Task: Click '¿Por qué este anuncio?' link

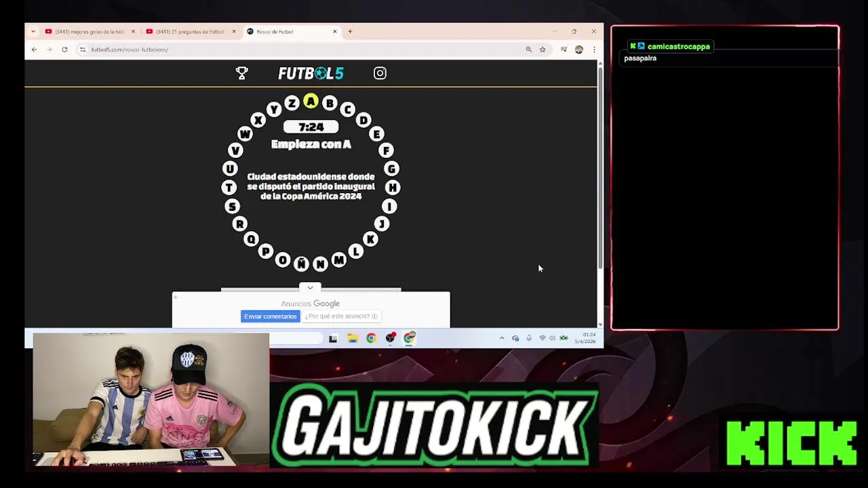Action: click(x=340, y=317)
